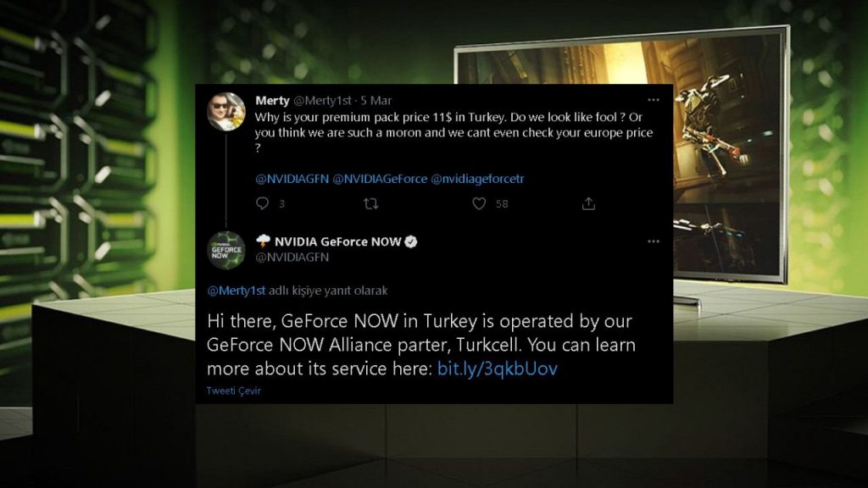The image size is (868, 488).
Task: Open more options on NVIDIA GeForce NOW reply
Action: tap(654, 241)
